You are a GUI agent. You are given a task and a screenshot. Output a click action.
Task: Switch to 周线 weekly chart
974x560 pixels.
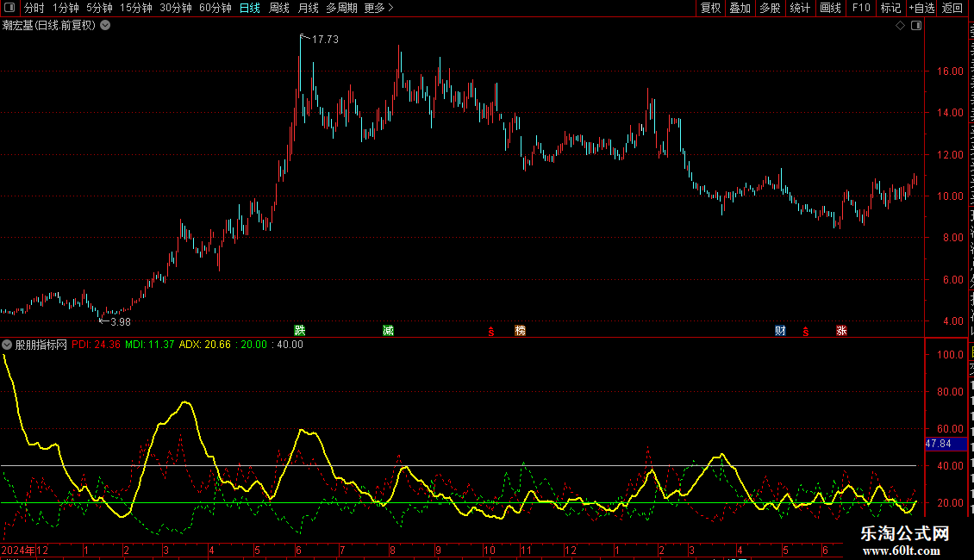279,8
